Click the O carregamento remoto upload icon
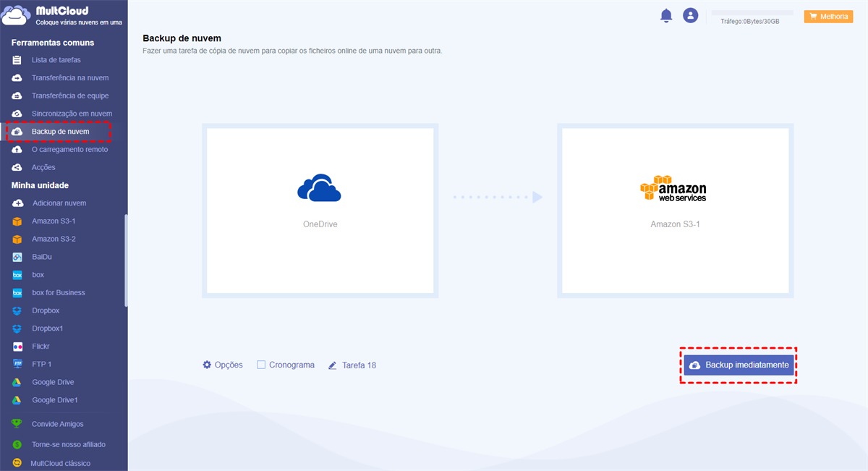 tap(17, 150)
